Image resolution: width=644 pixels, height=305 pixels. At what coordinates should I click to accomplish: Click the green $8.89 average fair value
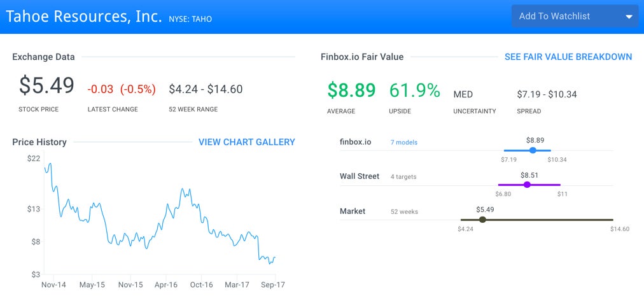(x=351, y=90)
